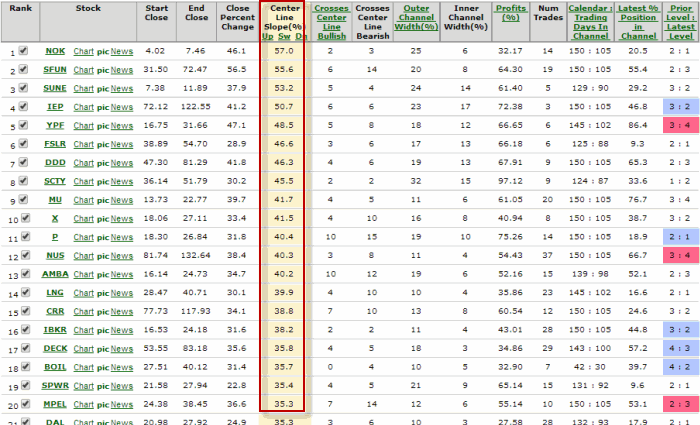Uncheck the DDD row checkbox
Image resolution: width=700 pixels, height=425 pixels.
pyautogui.click(x=23, y=162)
